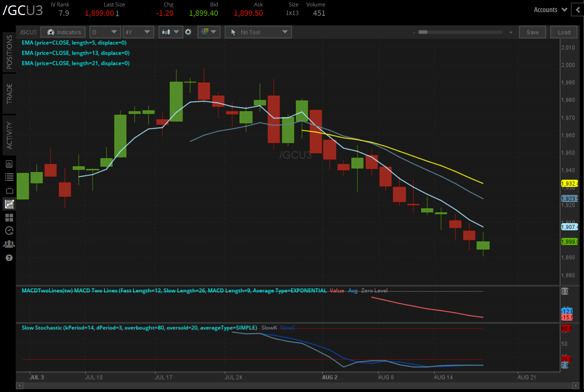Select the candlestick chart type icon
This screenshot has height=392, width=584.
click(166, 32)
